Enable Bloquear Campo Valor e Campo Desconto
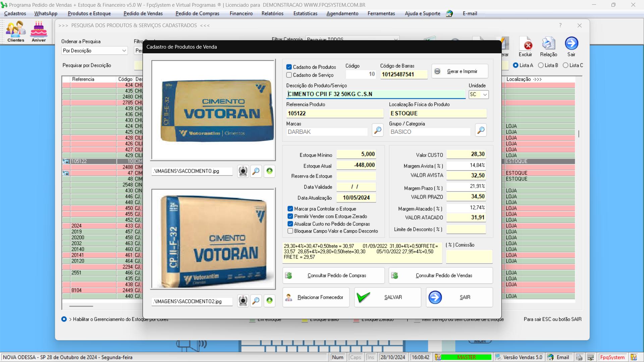 coord(290,231)
